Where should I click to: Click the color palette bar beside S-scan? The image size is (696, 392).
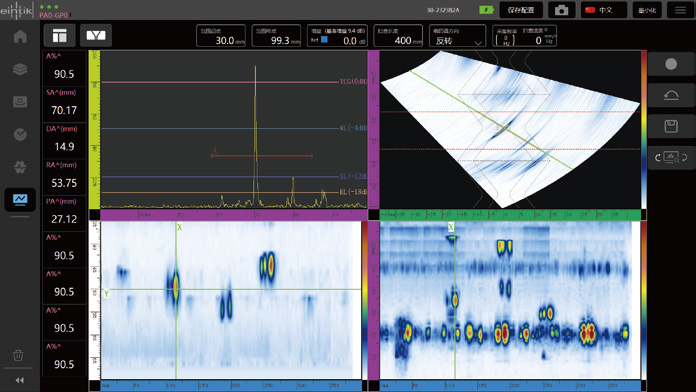(x=644, y=129)
